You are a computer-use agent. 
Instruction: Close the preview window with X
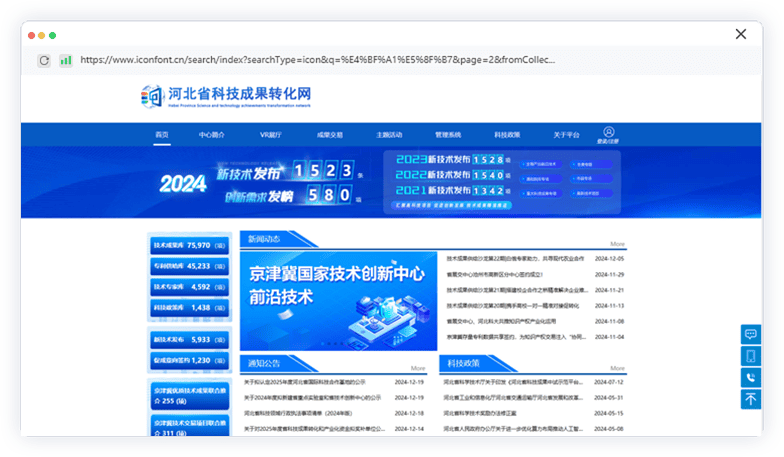click(740, 34)
